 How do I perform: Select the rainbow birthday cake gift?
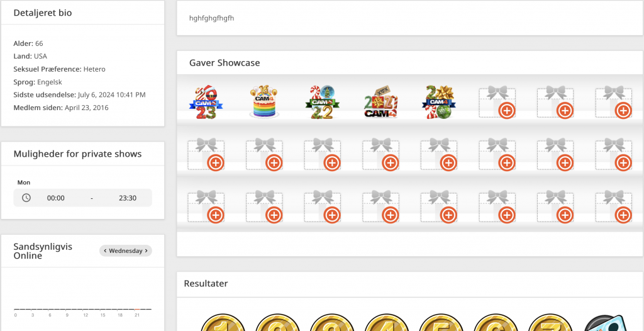point(264,102)
